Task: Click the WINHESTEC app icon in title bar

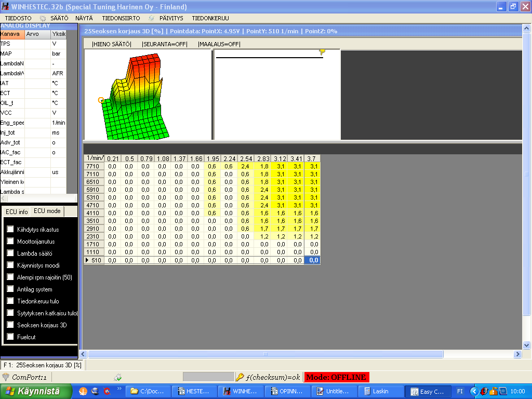Action: (5, 6)
